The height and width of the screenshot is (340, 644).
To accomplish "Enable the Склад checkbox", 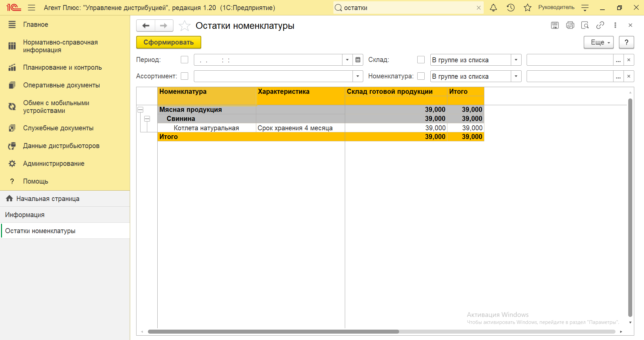I will (x=421, y=60).
